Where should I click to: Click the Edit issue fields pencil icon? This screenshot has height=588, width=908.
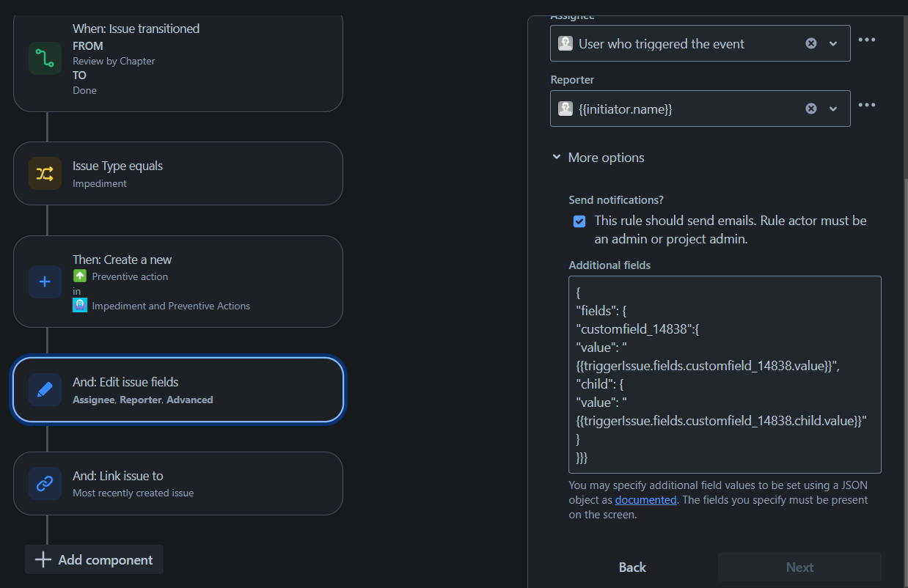[x=44, y=390]
